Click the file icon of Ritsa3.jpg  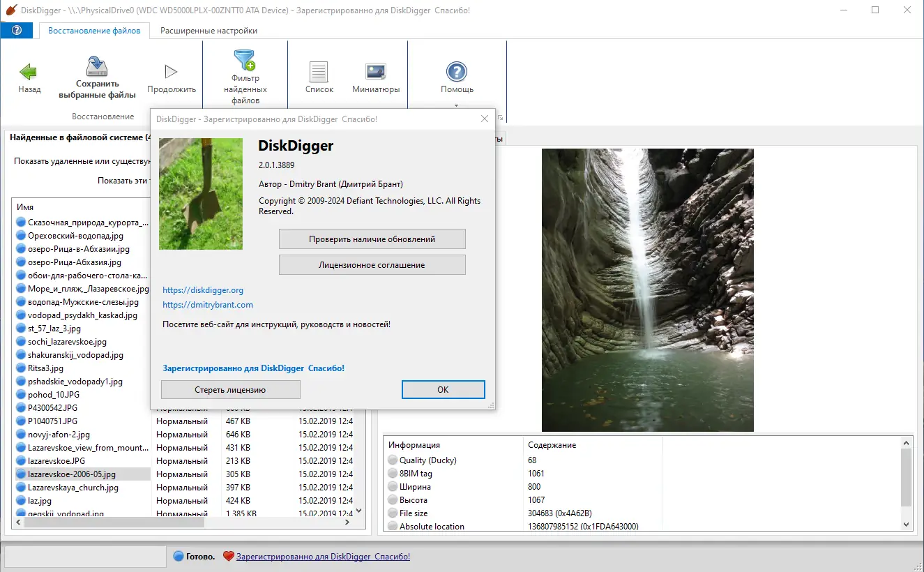coord(21,368)
